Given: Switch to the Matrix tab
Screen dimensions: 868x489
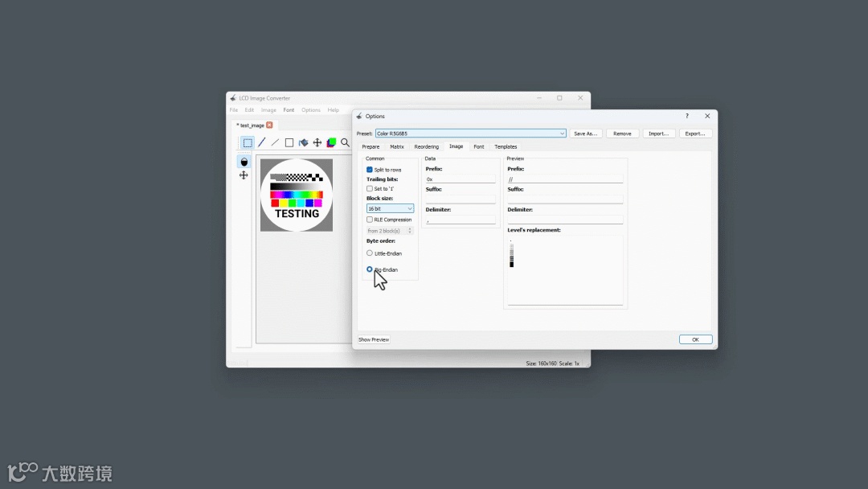Looking at the screenshot, I should [x=397, y=146].
